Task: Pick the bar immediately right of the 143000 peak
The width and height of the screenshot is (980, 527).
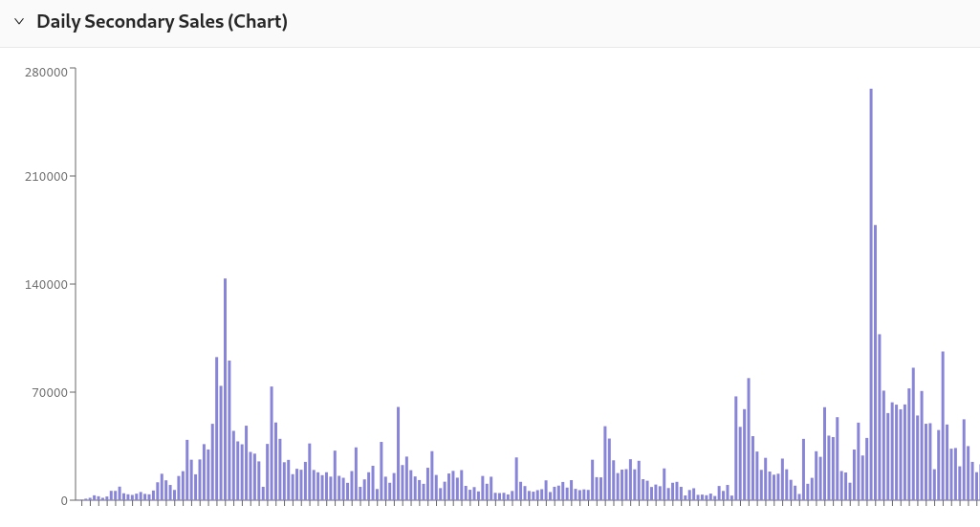Action: tap(229, 431)
